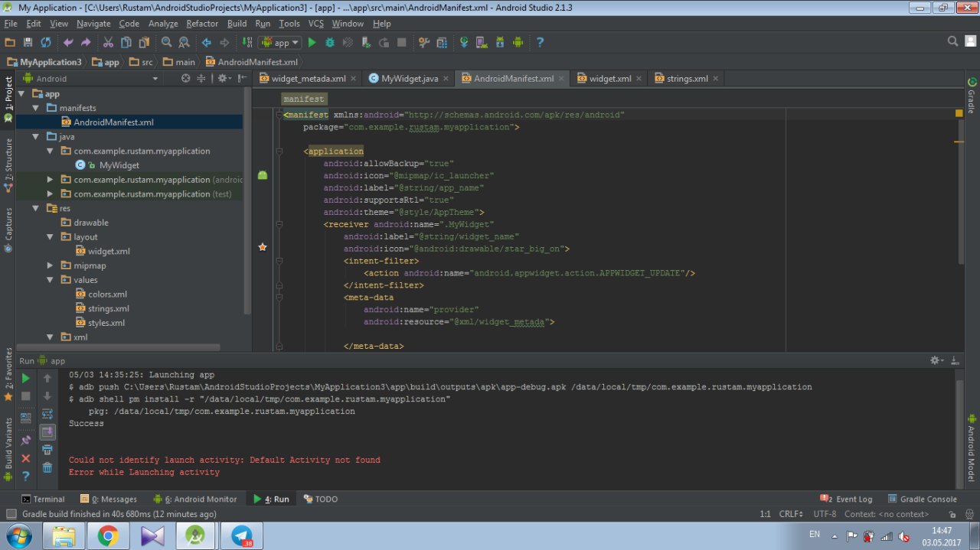Rerun app with green arrow in Run panel
The height and width of the screenshot is (550, 980).
pos(26,378)
